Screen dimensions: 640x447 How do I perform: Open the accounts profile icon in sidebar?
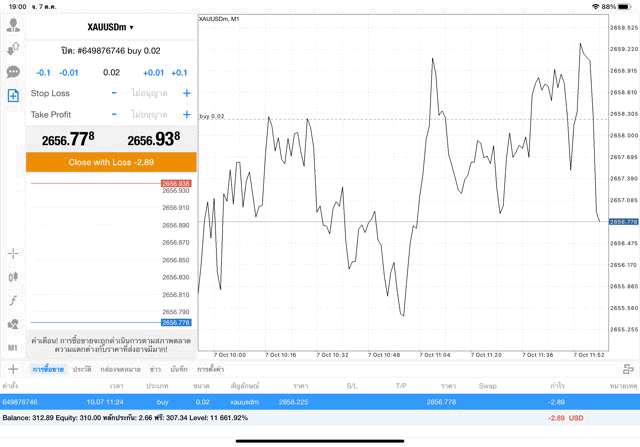[13, 25]
